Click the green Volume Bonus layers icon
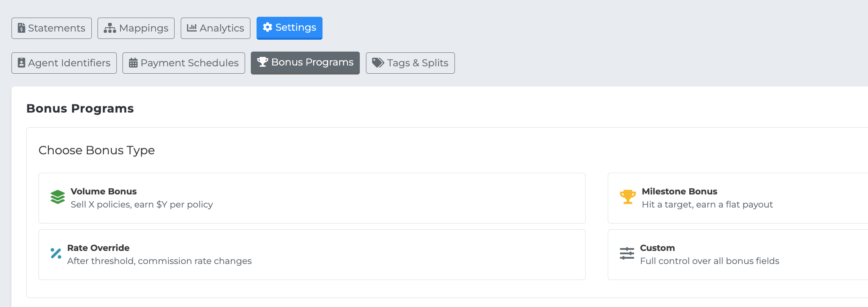868x307 pixels. click(58, 197)
